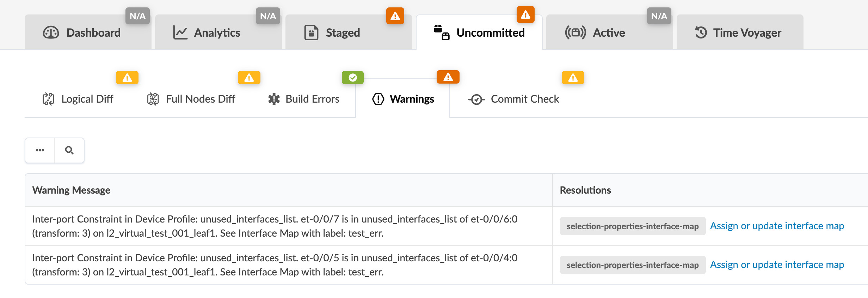
Task: Click the yellow warning badge above Commit Check
Action: click(573, 78)
